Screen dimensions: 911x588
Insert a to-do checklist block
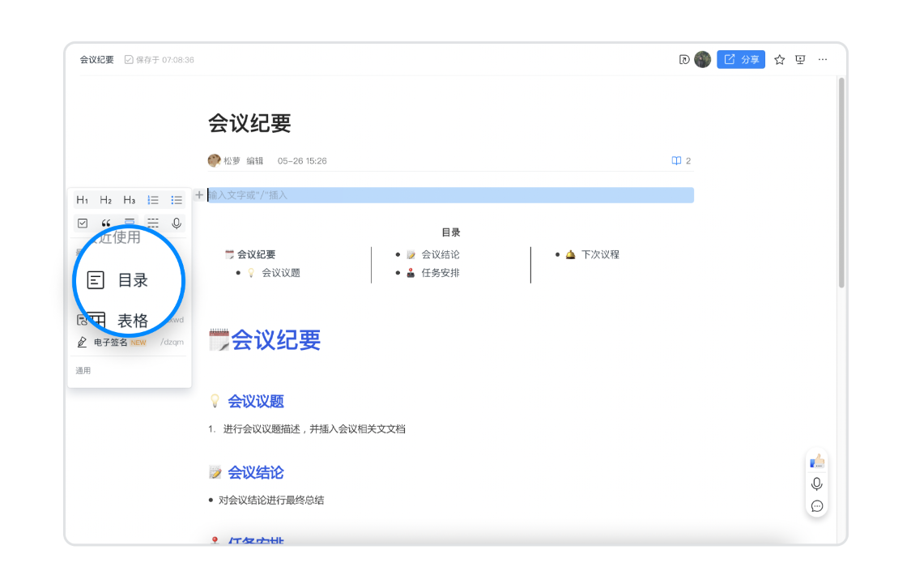tap(82, 223)
